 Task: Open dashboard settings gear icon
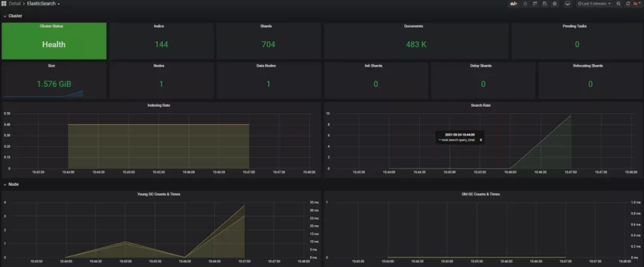555,4
